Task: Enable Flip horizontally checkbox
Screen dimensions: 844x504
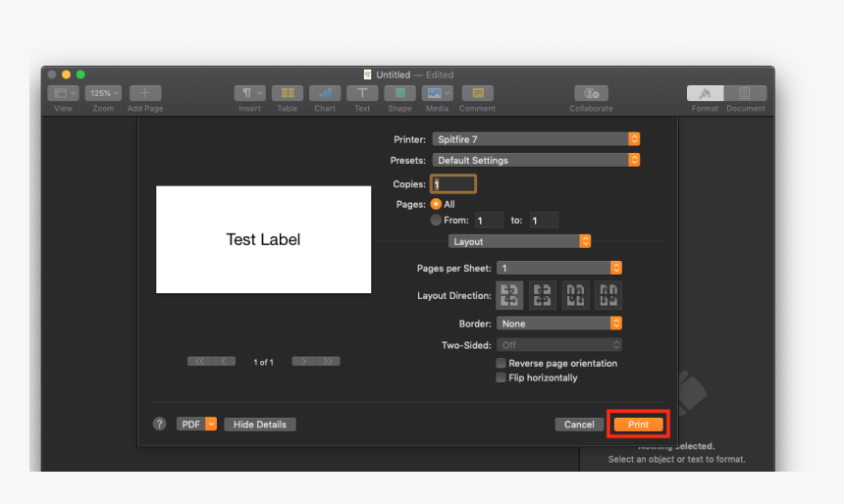Action: [x=501, y=378]
